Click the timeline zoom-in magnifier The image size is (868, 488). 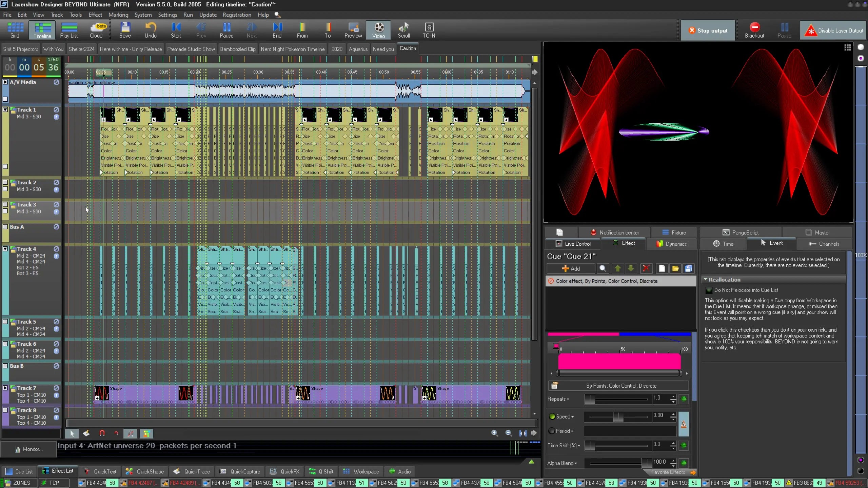pos(494,433)
